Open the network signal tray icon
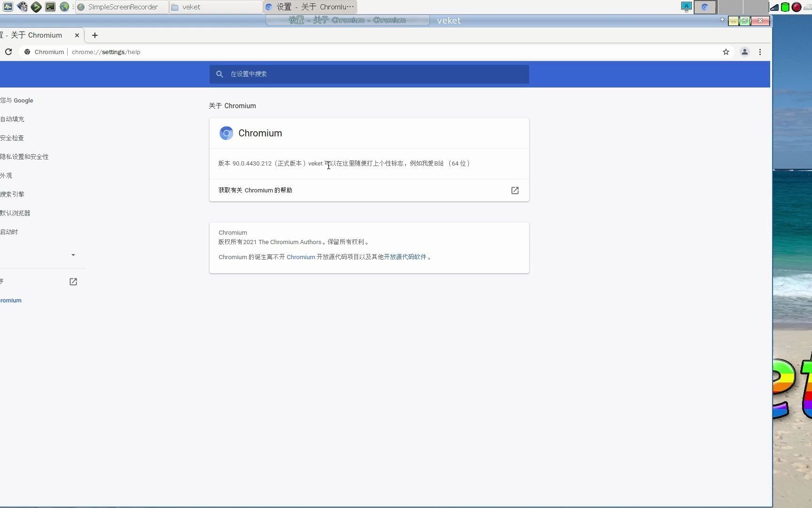812x508 pixels. click(x=774, y=7)
